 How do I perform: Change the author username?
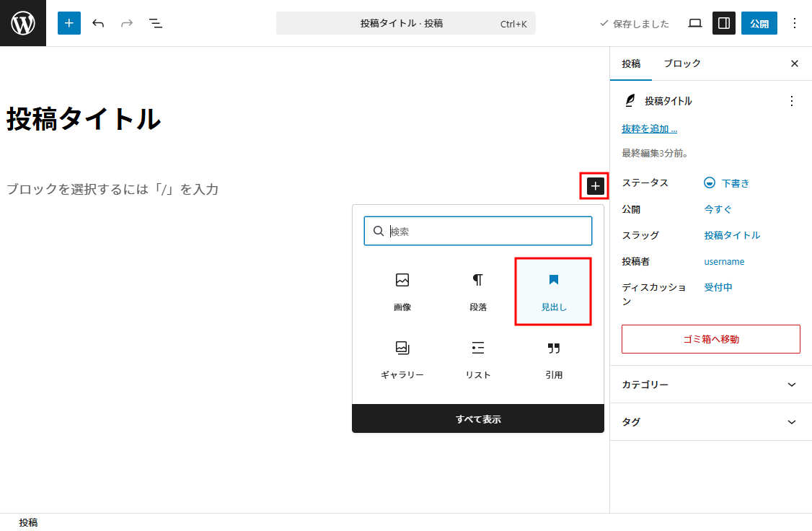coord(724,262)
